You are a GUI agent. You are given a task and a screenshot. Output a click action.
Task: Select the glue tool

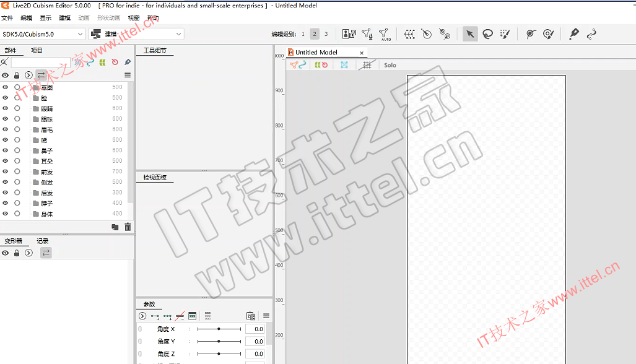tap(573, 34)
